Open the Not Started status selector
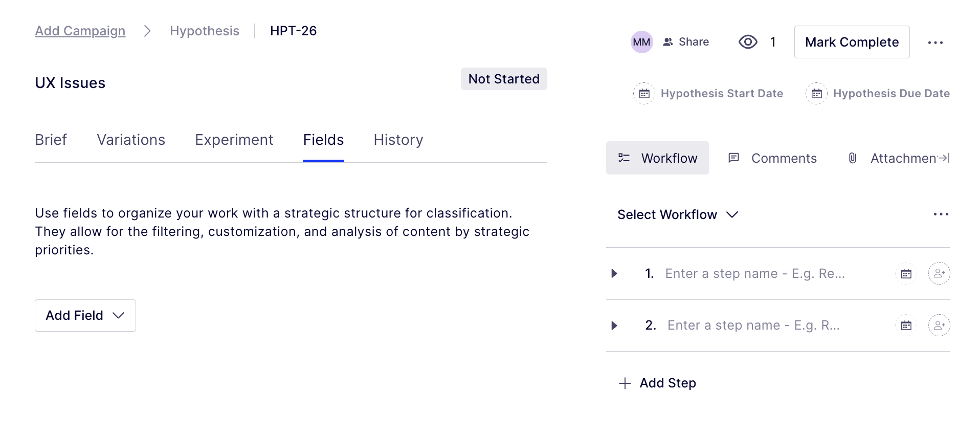 point(504,79)
